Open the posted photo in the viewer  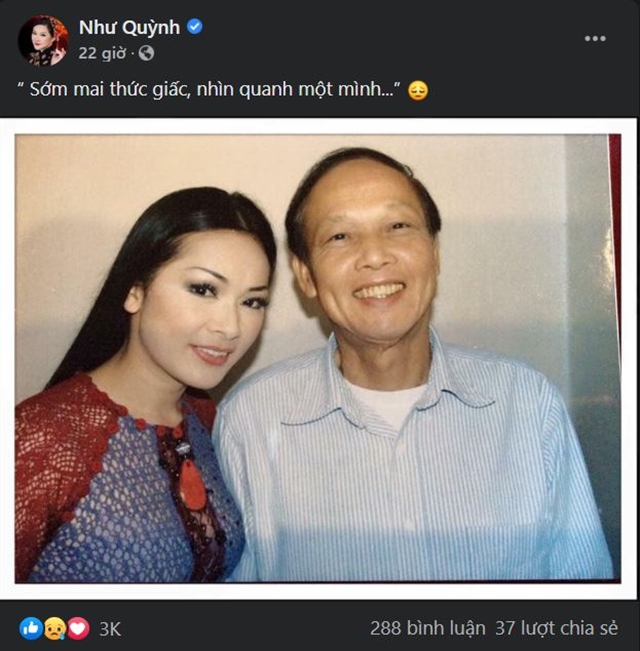(x=318, y=360)
